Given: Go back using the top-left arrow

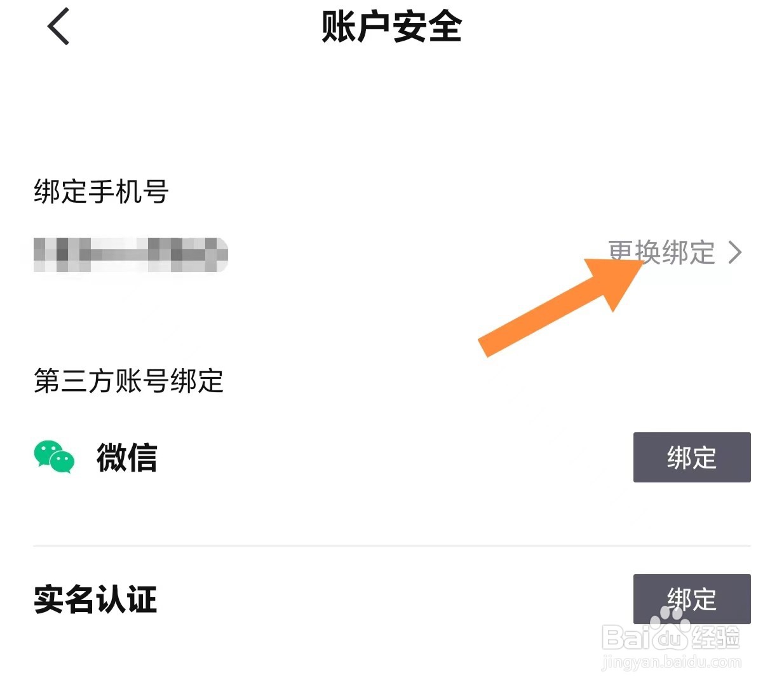Looking at the screenshot, I should (x=58, y=27).
